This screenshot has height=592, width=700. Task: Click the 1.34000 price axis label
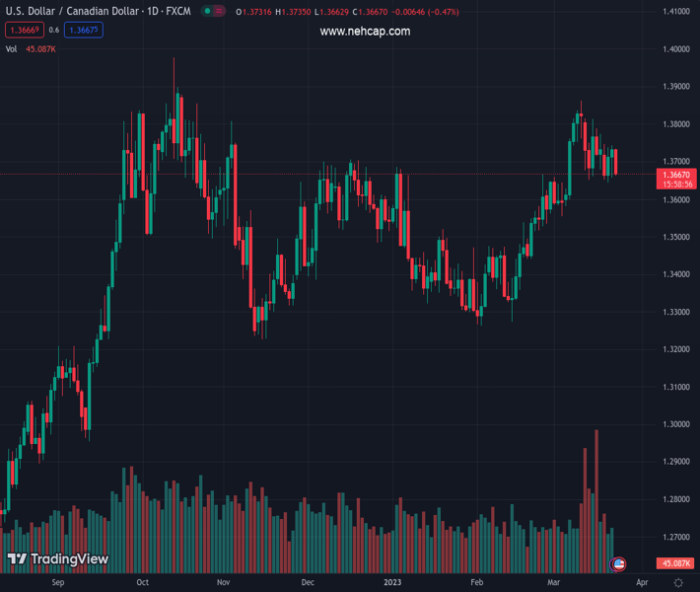click(676, 274)
